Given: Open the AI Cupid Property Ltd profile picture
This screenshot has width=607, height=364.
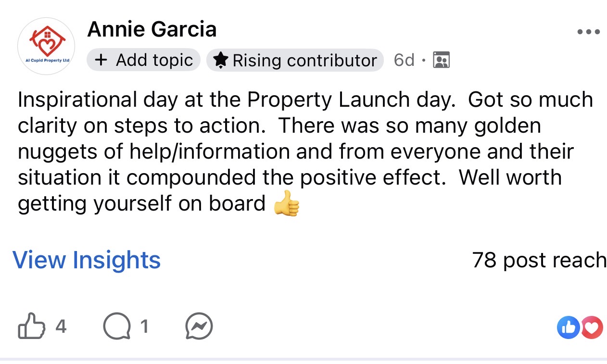Looking at the screenshot, I should tap(46, 46).
